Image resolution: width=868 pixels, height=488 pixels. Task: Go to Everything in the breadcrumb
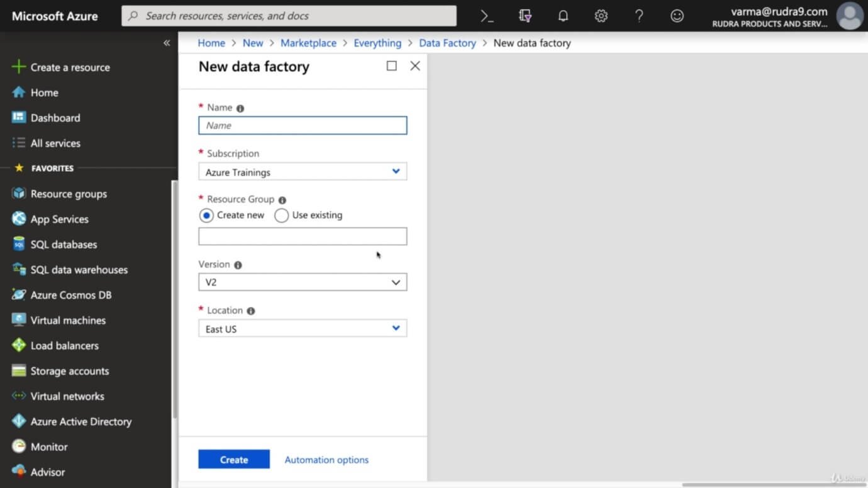pos(377,43)
